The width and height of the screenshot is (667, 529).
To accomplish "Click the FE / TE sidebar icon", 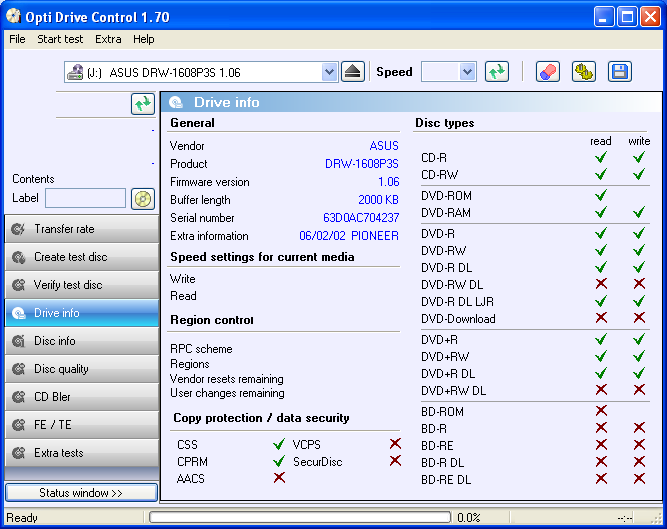I will pos(18,425).
